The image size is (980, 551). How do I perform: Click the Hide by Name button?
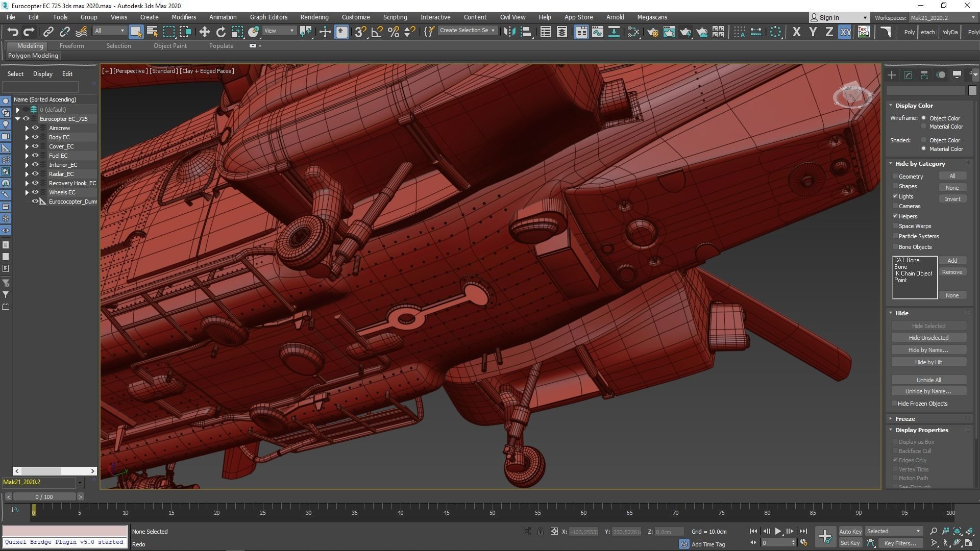pos(928,350)
